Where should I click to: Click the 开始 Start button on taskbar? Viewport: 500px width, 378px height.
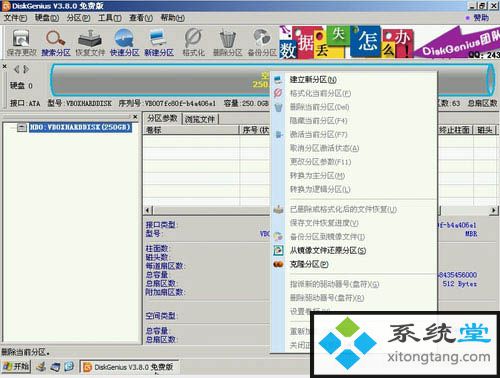[x=16, y=367]
